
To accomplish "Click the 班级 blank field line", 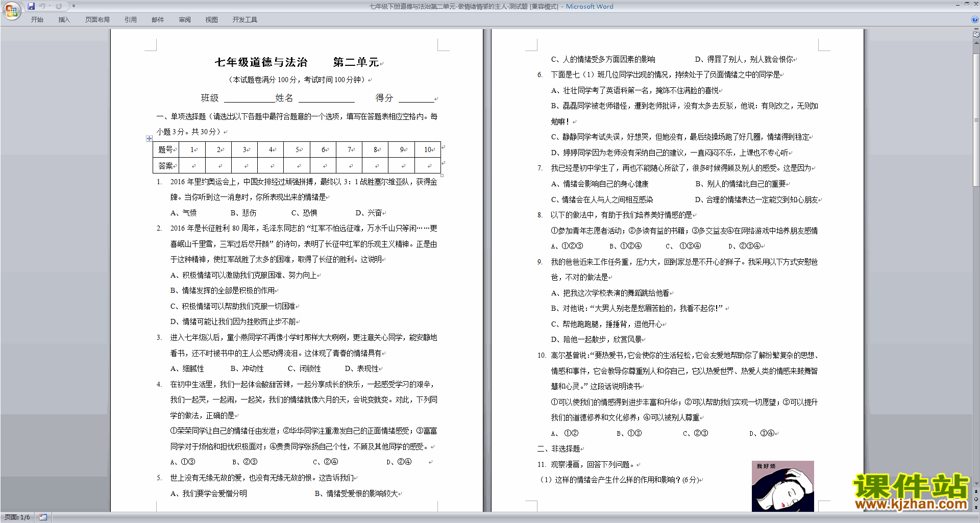I will (249, 98).
